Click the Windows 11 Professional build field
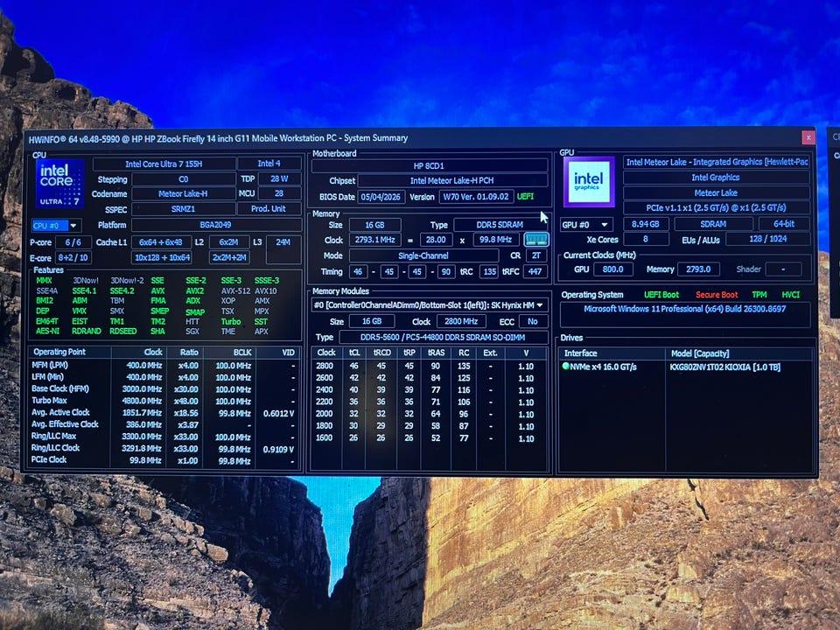Viewport: 840px width, 630px height. 684,314
